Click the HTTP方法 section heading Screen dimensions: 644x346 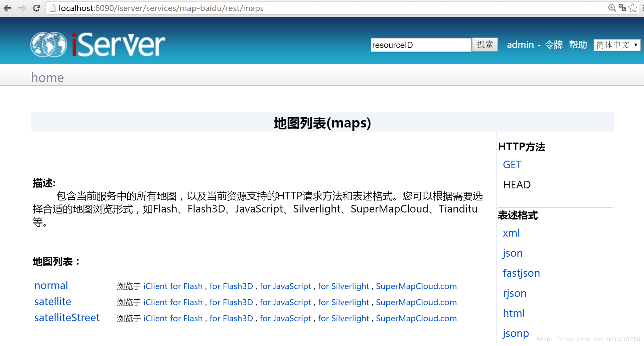click(522, 147)
